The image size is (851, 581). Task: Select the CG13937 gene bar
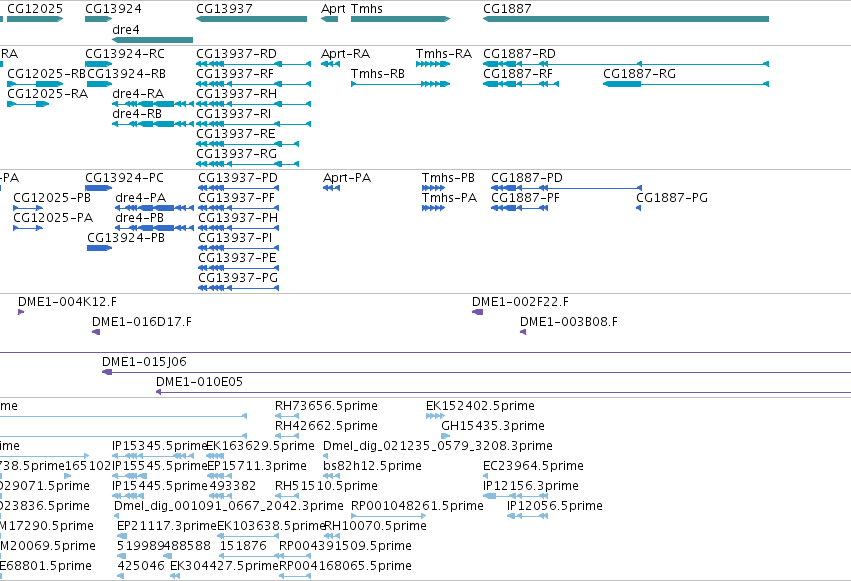pyautogui.click(x=251, y=19)
